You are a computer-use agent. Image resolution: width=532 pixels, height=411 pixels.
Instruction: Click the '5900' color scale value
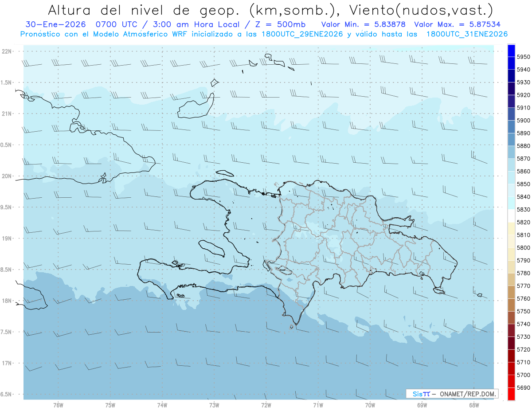tap(524, 120)
